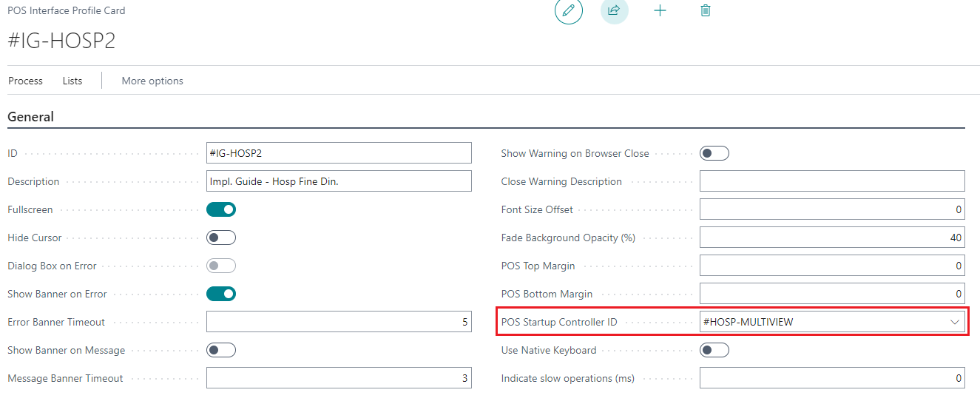The width and height of the screenshot is (980, 404).
Task: Click the plus icon to create new
Action: (x=660, y=10)
